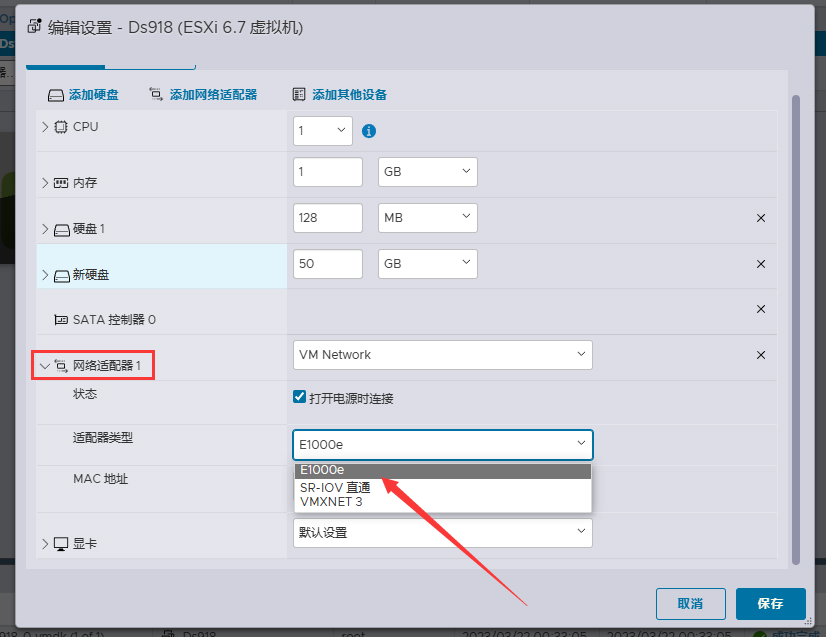The height and width of the screenshot is (637, 826).
Task: Click the memory size input field
Action: coord(328,172)
